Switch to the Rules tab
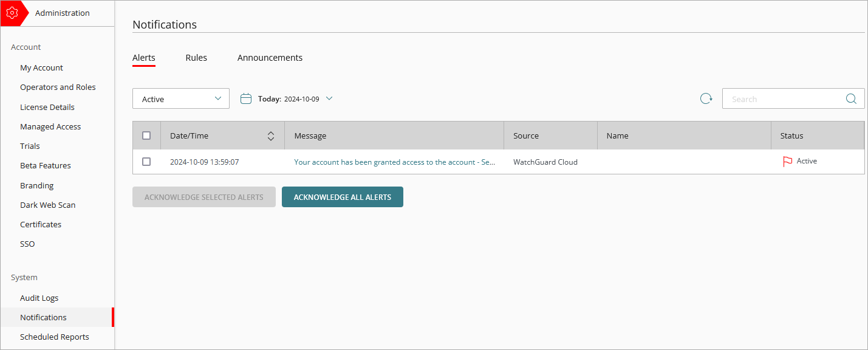Screen dimensions: 868x350 (x=196, y=57)
